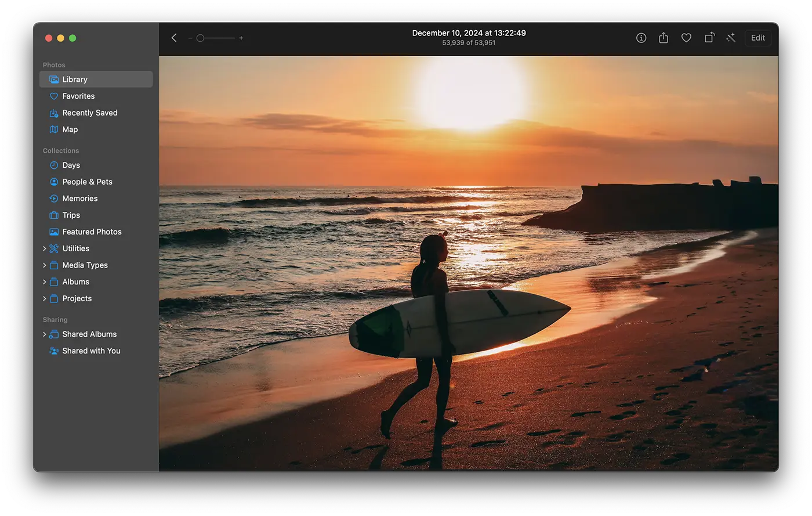Click the 'Collections' section header
The height and width of the screenshot is (516, 812).
tap(61, 151)
